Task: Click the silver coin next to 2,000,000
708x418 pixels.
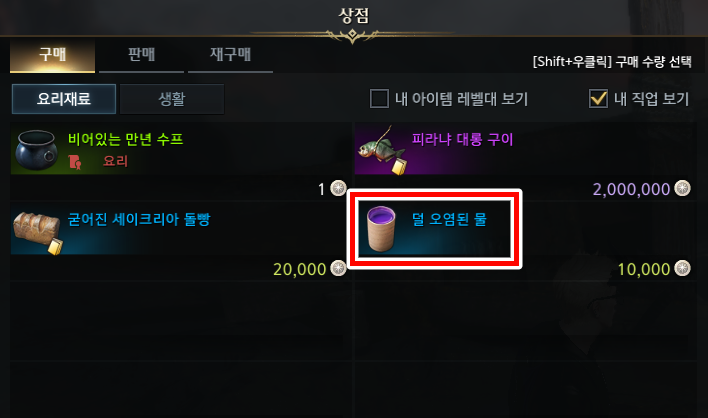Action: (682, 188)
